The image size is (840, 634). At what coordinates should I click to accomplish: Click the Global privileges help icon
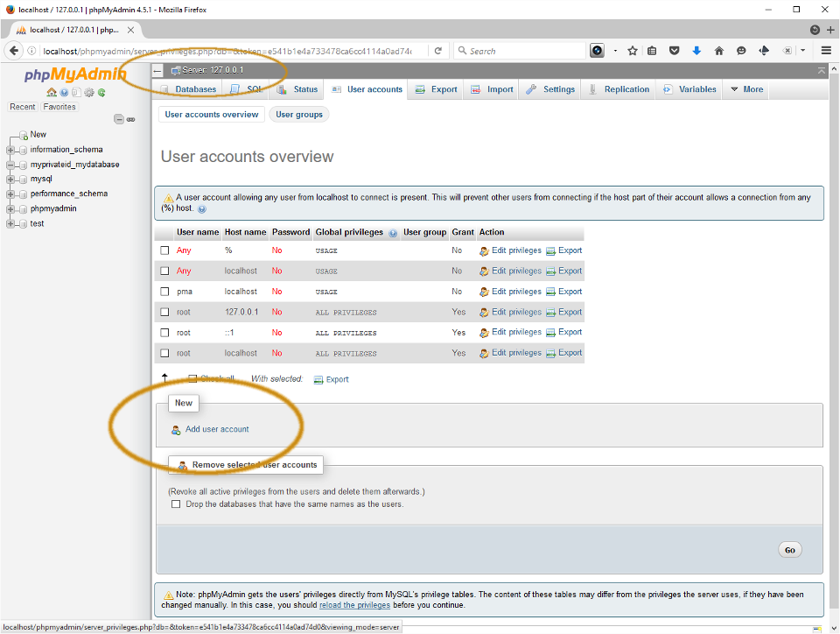pos(393,233)
